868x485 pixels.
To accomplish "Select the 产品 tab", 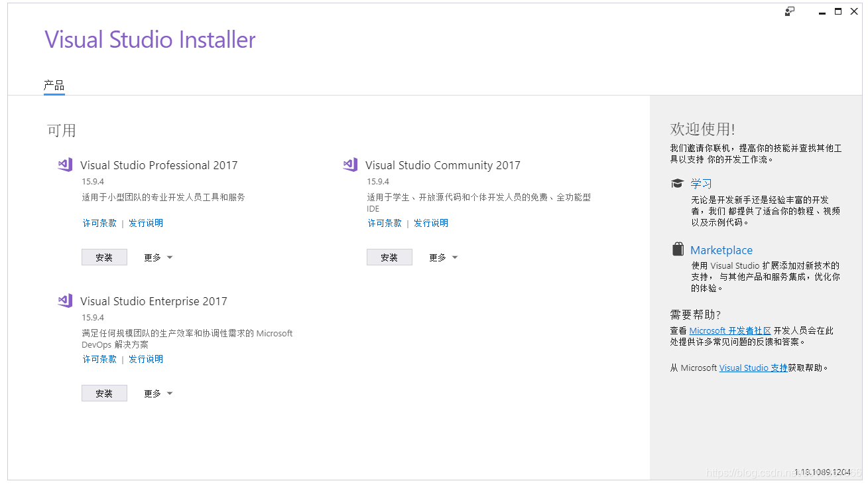I will (54, 86).
